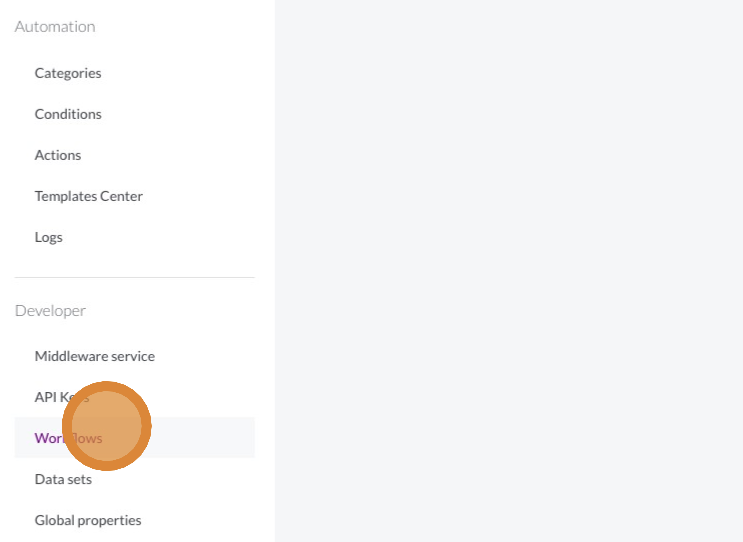Viewport: 743px width, 542px height.
Task: Go to Global properties
Action: 88,520
